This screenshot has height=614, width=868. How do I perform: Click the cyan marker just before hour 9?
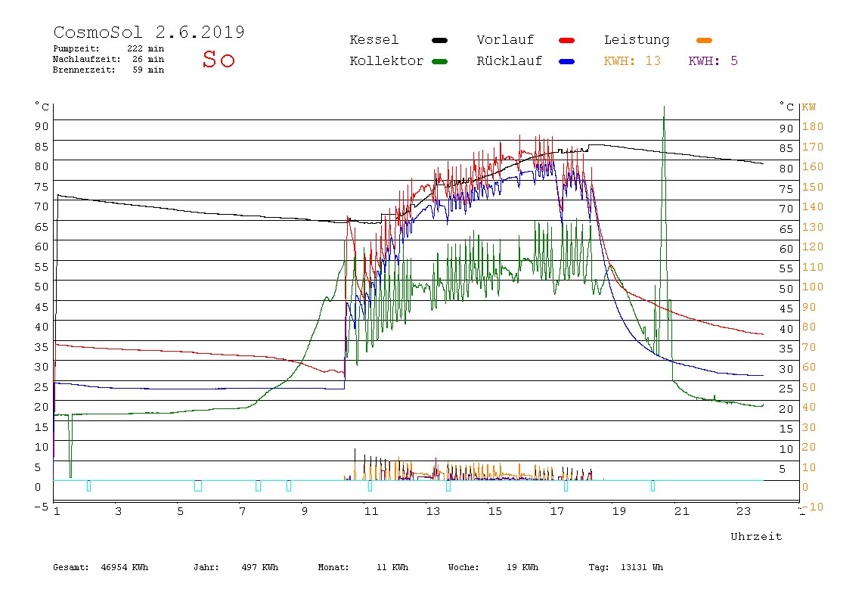288,485
